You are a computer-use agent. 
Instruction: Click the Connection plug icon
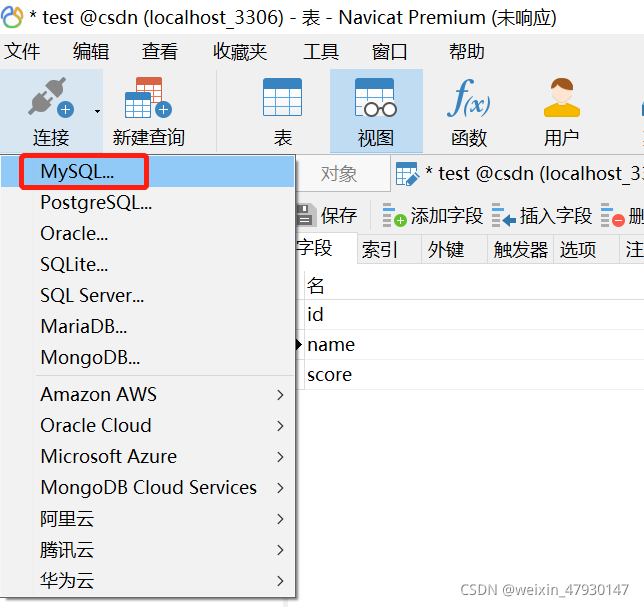51,97
